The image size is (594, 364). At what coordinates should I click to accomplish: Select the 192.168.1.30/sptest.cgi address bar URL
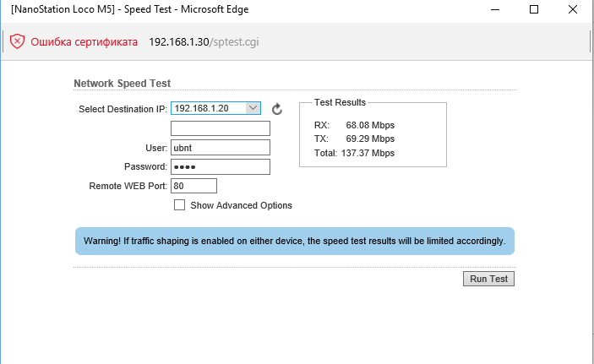[204, 41]
